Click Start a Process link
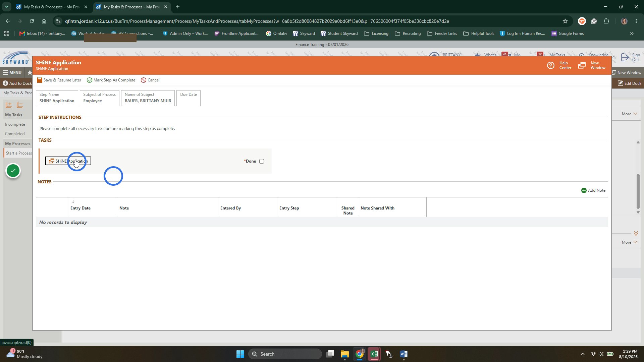644x362 pixels. click(x=19, y=153)
